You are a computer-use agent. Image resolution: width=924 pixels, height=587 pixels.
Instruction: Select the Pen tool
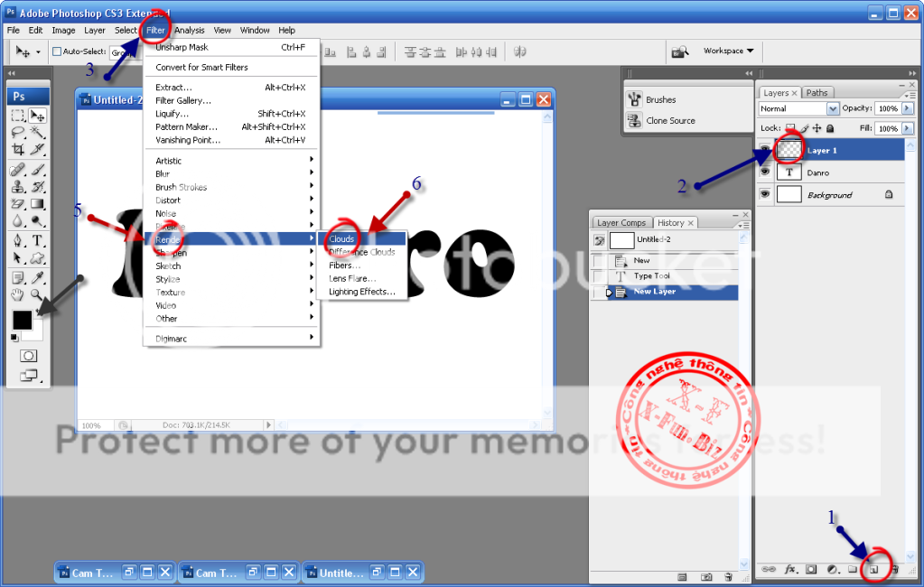[x=18, y=240]
